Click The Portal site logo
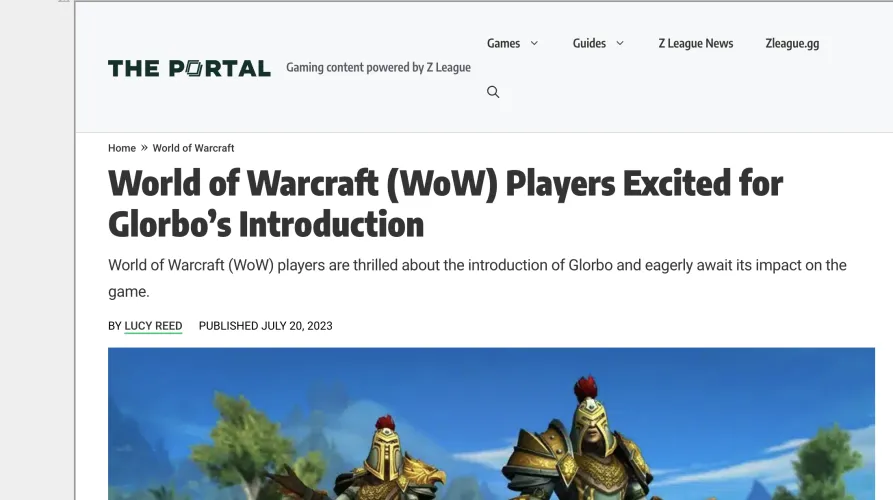The height and width of the screenshot is (500, 893). click(190, 68)
